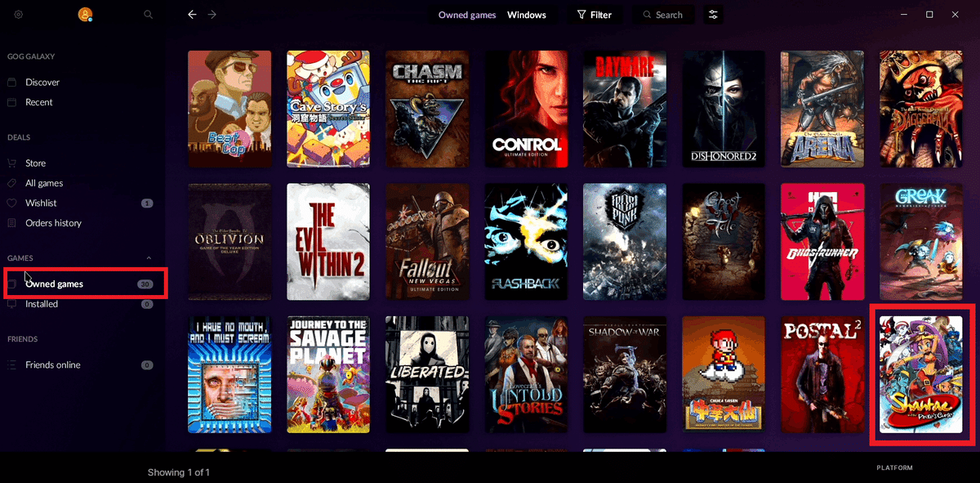
Task: Open the Postal 2 game cover
Action: pyautogui.click(x=822, y=375)
